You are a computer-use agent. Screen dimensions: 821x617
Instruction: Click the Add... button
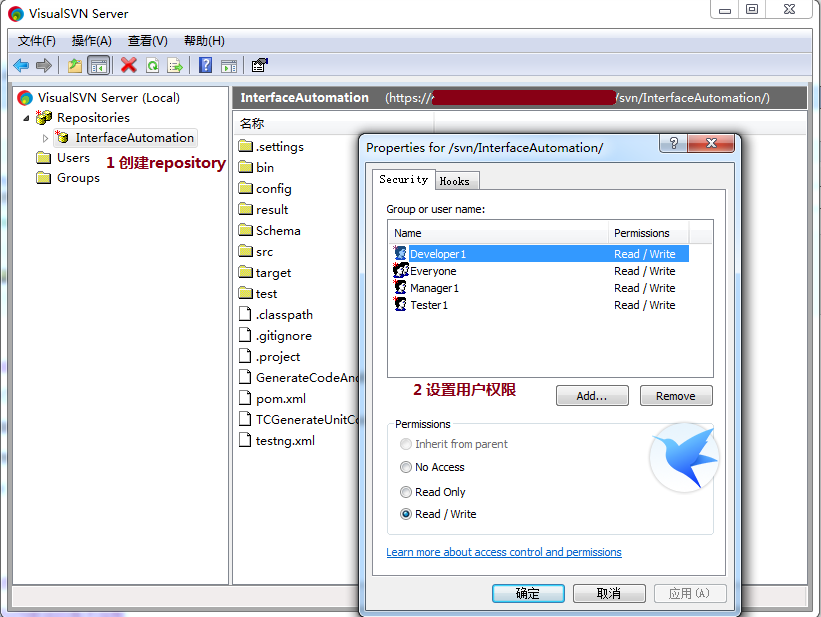tap(592, 395)
